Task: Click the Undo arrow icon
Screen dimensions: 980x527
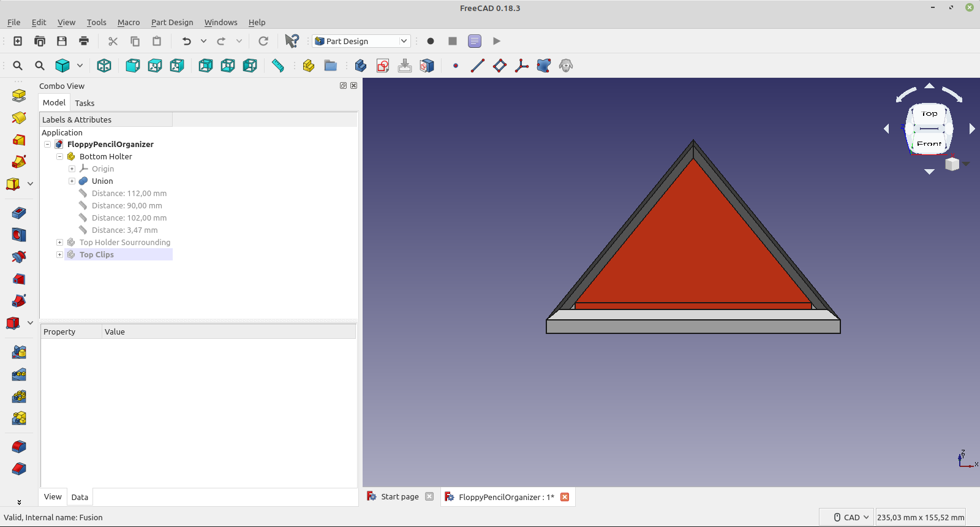Action: (186, 41)
